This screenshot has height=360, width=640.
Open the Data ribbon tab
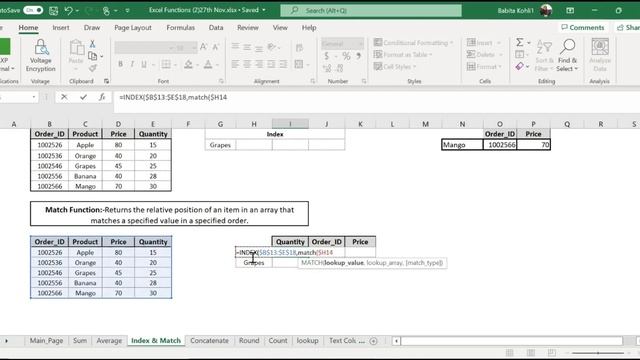(216, 28)
